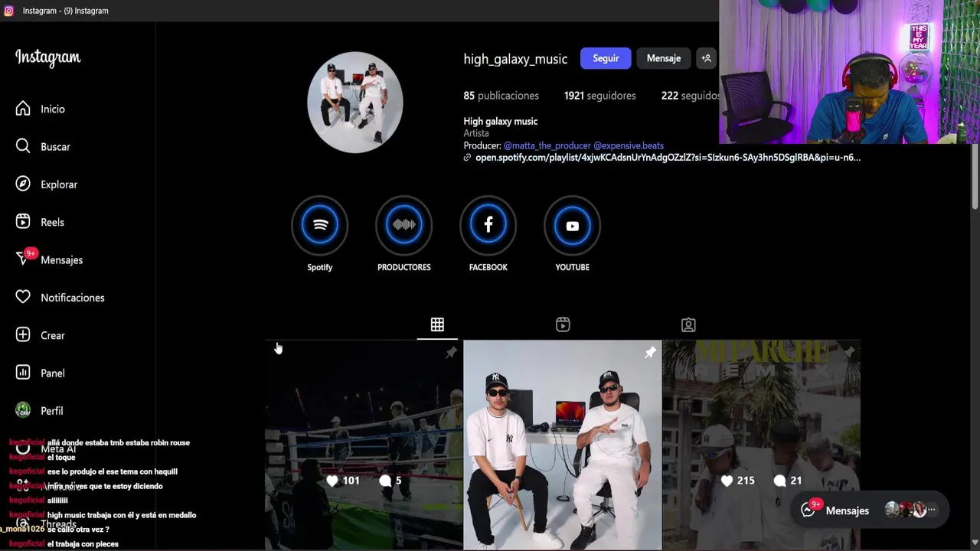View the 222 seguidos list
Screen dimensions: 980x551
pyautogui.click(x=690, y=96)
